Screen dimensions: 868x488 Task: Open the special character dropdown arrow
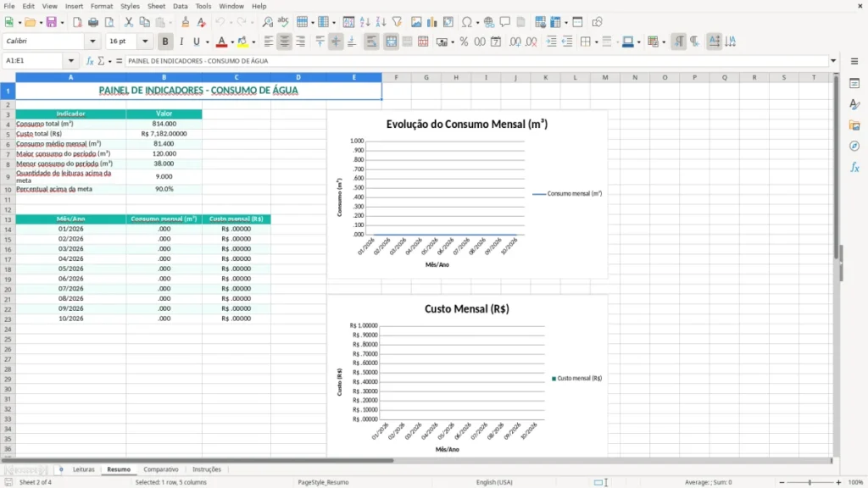[x=477, y=23]
